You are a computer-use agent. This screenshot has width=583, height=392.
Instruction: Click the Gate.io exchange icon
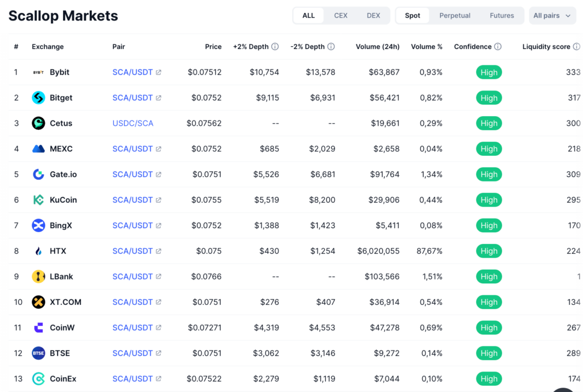[x=38, y=174]
